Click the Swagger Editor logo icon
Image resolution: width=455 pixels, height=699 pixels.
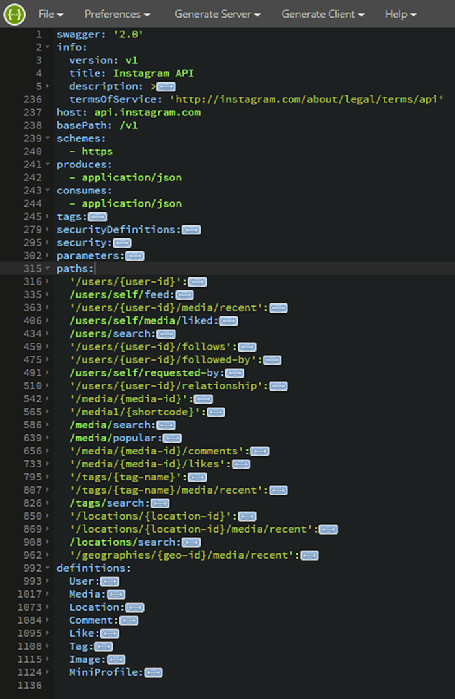(x=14, y=14)
